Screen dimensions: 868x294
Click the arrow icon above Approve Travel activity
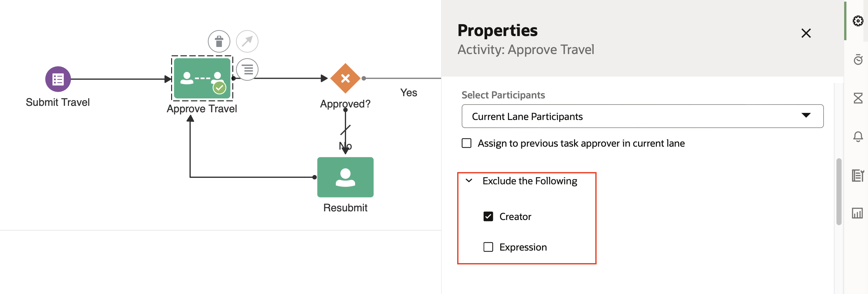coord(247,41)
